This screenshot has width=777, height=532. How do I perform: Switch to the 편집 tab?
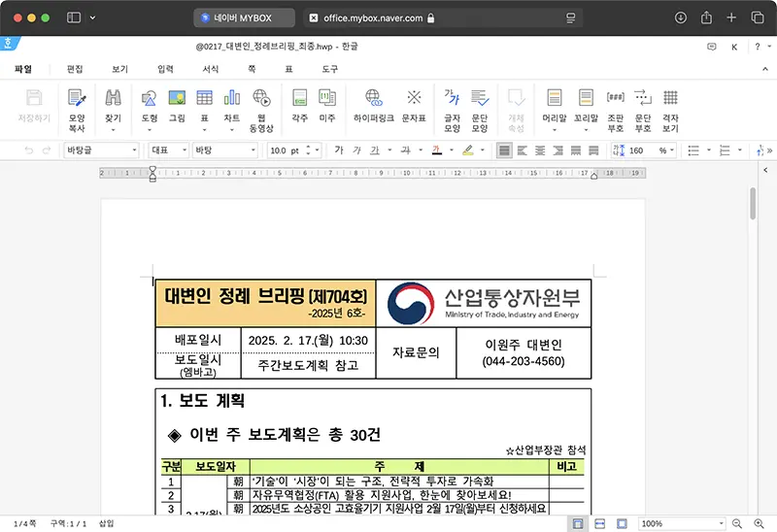pos(75,69)
